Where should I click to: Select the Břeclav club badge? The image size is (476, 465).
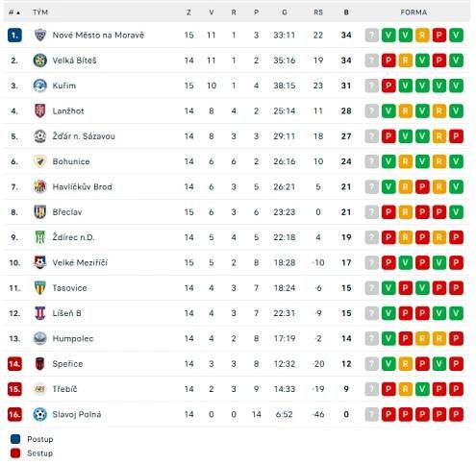(40, 212)
